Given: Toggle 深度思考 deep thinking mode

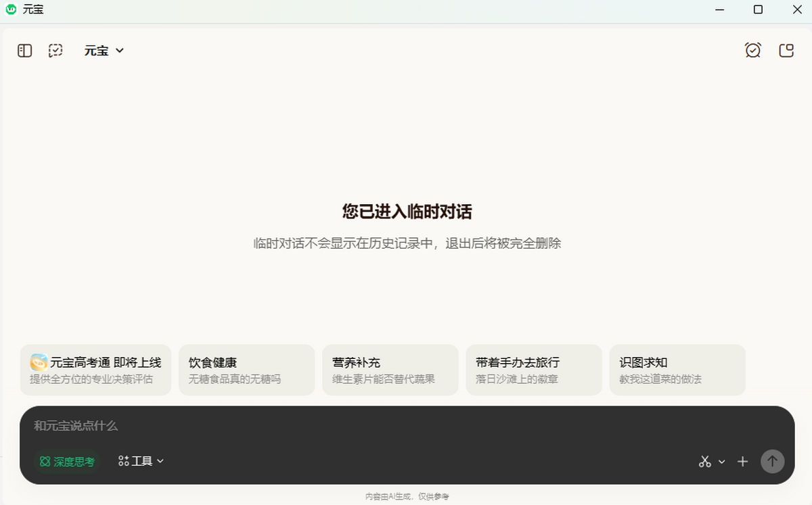Looking at the screenshot, I should tap(67, 462).
